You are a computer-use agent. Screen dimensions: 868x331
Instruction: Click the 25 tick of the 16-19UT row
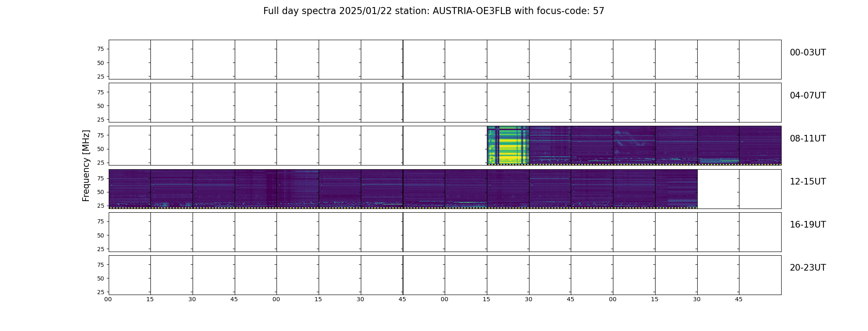[x=100, y=249]
